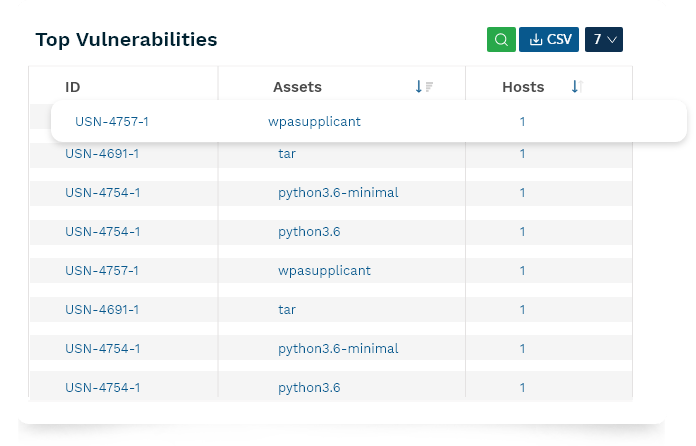The width and height of the screenshot is (696, 446).
Task: Click the Assets column header label
Action: click(x=297, y=87)
